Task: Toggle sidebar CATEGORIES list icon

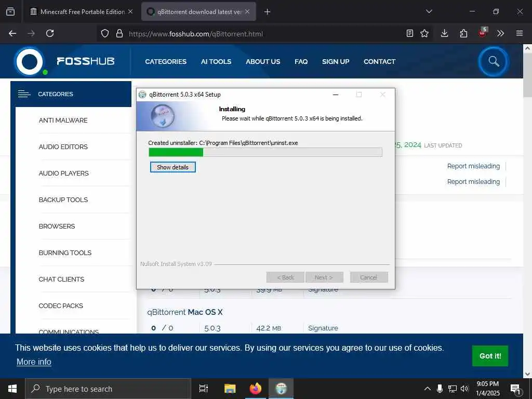Action: tap(24, 94)
